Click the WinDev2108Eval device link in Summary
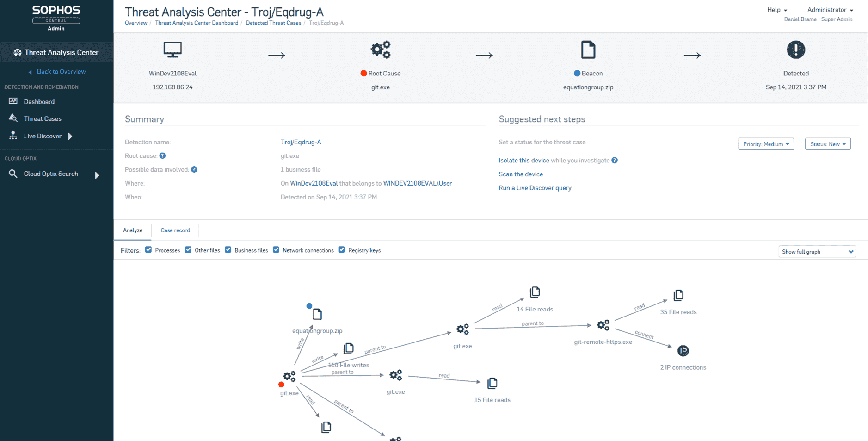868x441 pixels. tap(314, 183)
